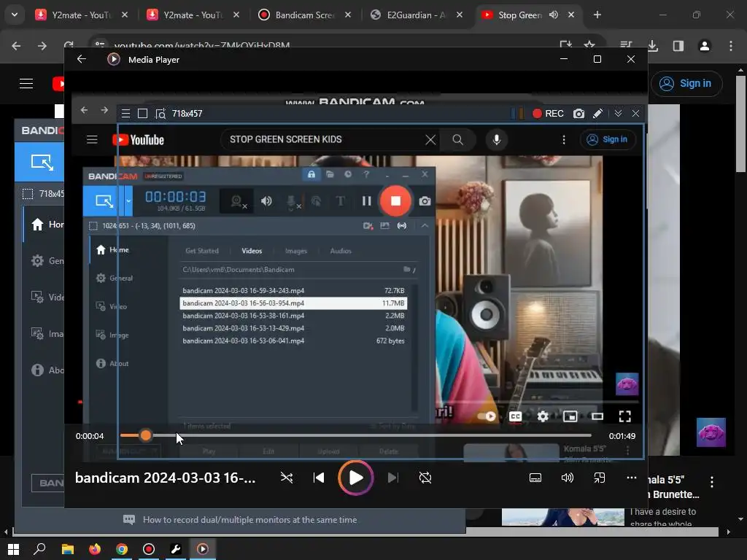The width and height of the screenshot is (747, 560).
Task: Open the Chrome profile icon
Action: [x=704, y=46]
